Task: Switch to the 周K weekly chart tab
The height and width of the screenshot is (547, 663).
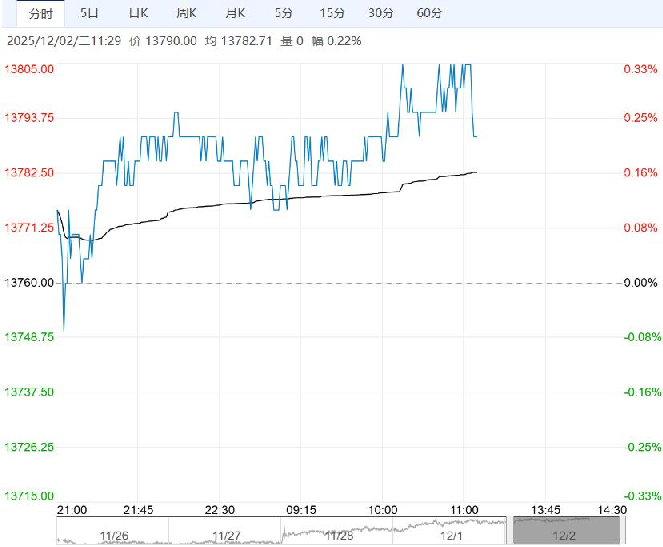Action: [x=186, y=13]
